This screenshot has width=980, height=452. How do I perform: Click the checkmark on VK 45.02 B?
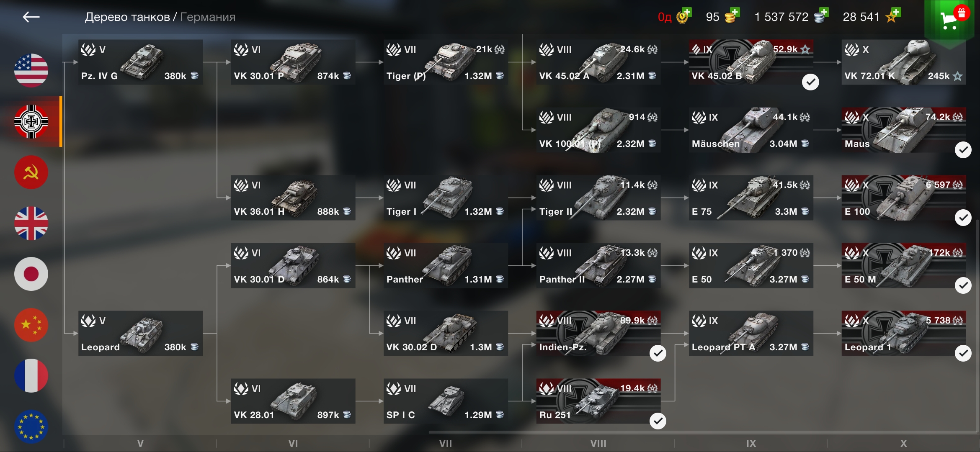(810, 82)
